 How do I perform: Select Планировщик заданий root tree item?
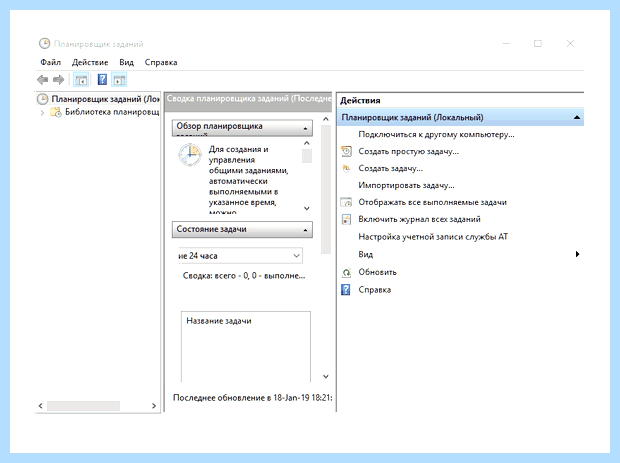point(105,99)
